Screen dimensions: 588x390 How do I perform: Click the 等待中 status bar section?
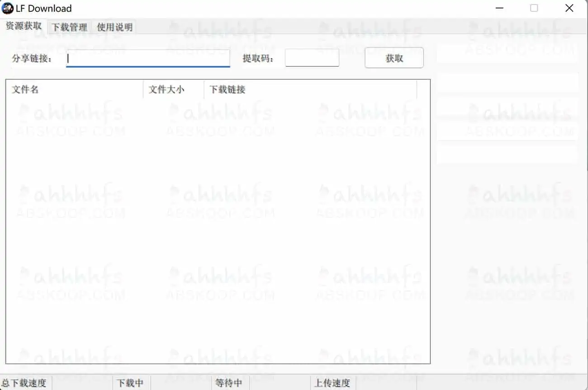pyautogui.click(x=230, y=383)
